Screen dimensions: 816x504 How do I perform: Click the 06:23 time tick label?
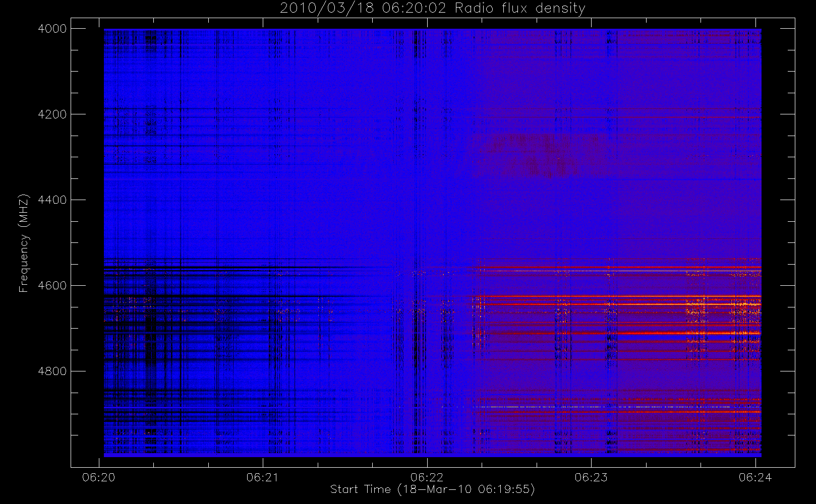coord(591,477)
